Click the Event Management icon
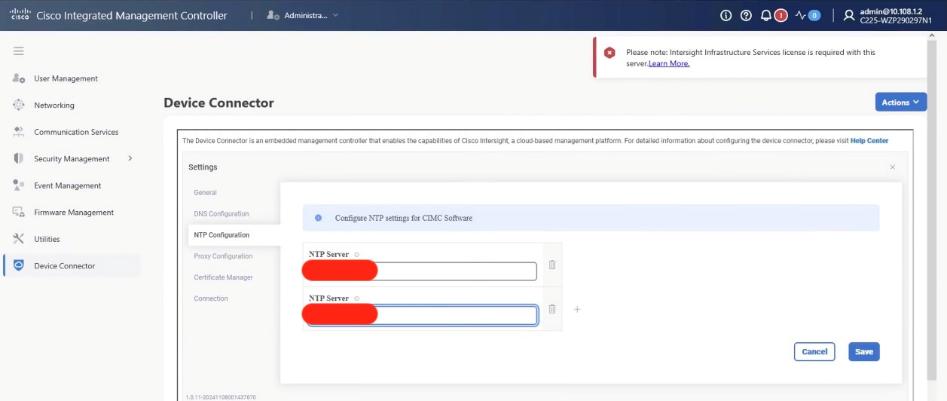Screen dimensions: 947x401 point(19,185)
